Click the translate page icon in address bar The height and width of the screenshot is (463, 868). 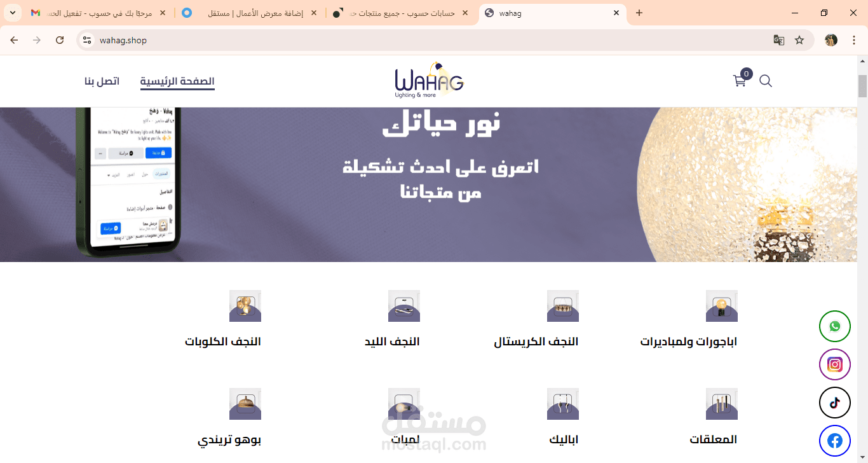tap(778, 40)
